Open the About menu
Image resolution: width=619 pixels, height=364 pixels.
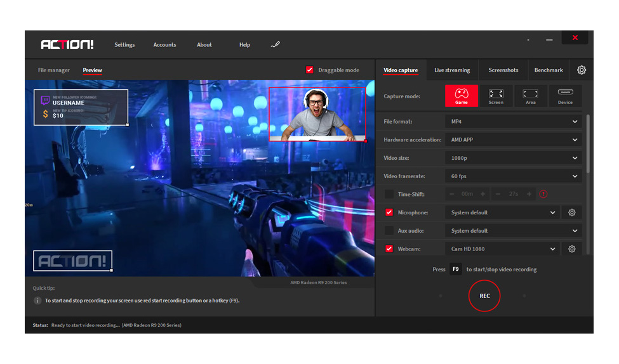204,44
